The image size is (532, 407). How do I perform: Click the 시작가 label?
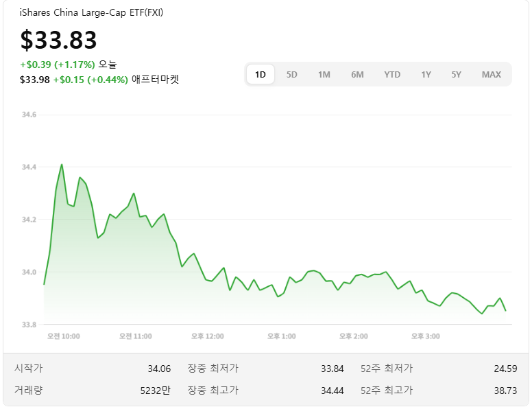click(x=29, y=369)
